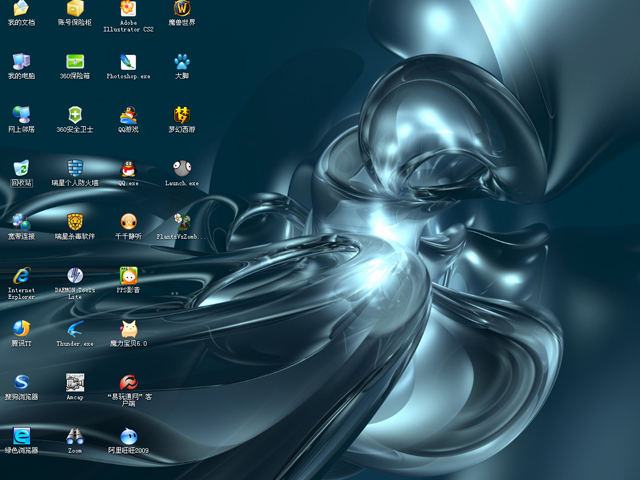Click the 我的文档 folder icon
Viewport: 640px width, 480px height.
coord(21,8)
